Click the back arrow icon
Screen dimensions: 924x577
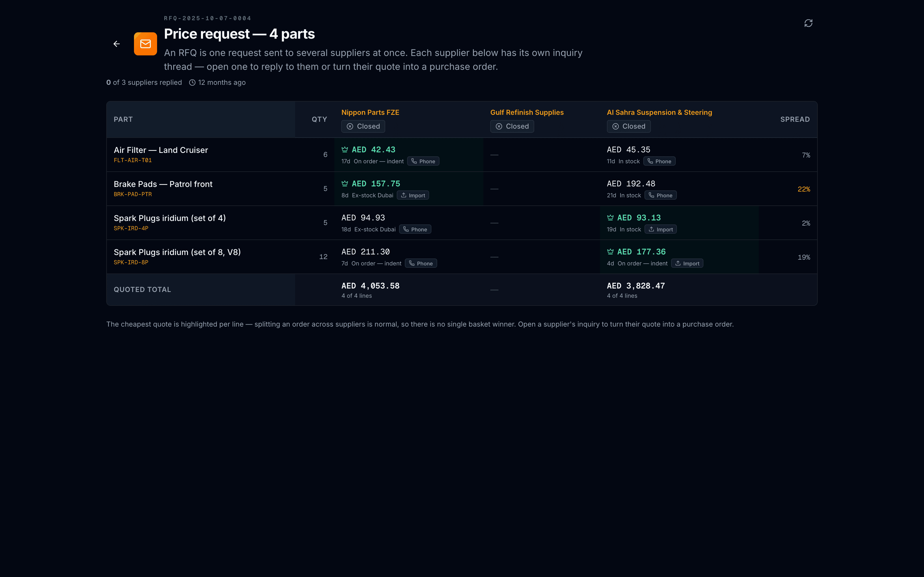[x=116, y=44]
